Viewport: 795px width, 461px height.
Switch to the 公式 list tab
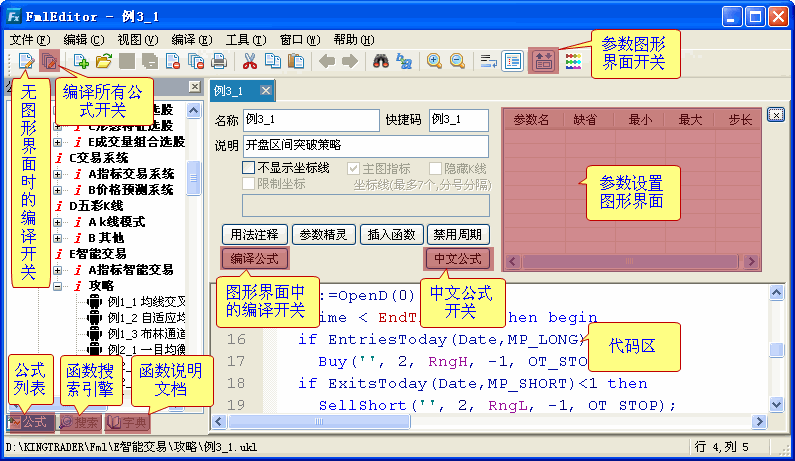(x=28, y=423)
